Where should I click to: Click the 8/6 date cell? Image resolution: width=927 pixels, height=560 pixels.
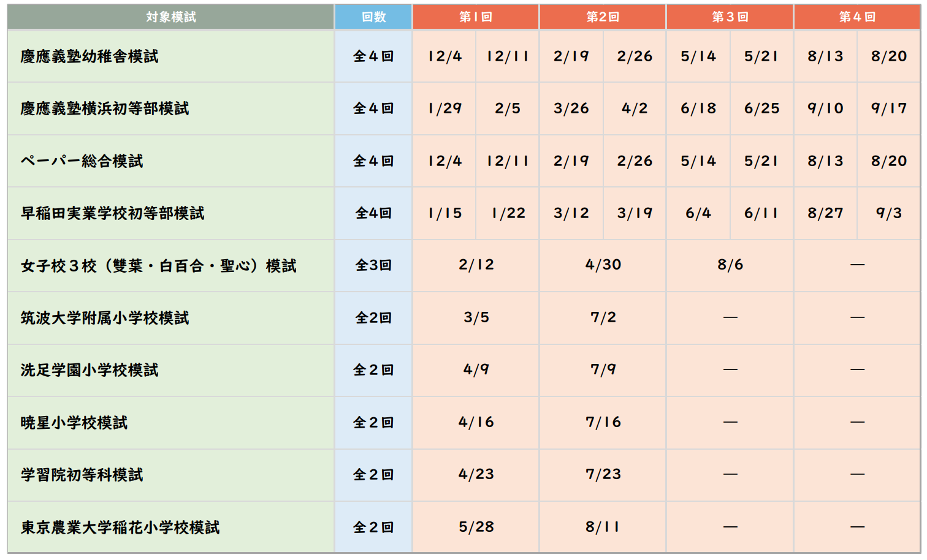point(730,265)
